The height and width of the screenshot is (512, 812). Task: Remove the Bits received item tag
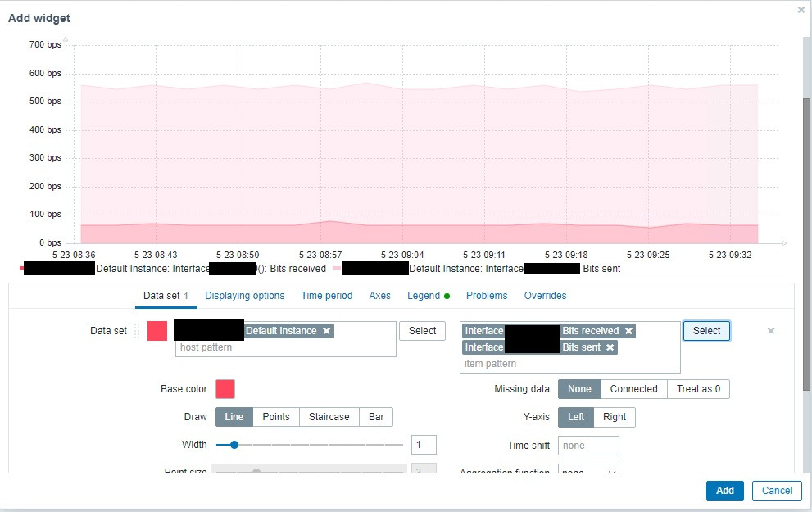[x=628, y=331]
